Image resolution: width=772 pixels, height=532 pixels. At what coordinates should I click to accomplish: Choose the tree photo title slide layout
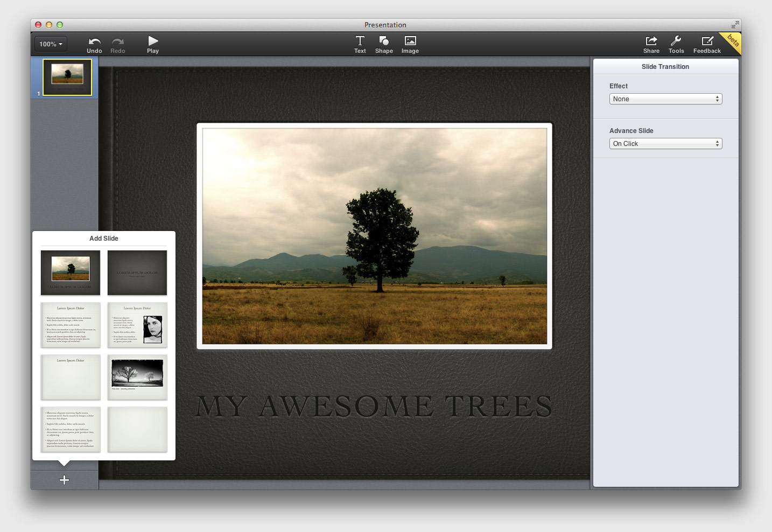click(x=71, y=272)
